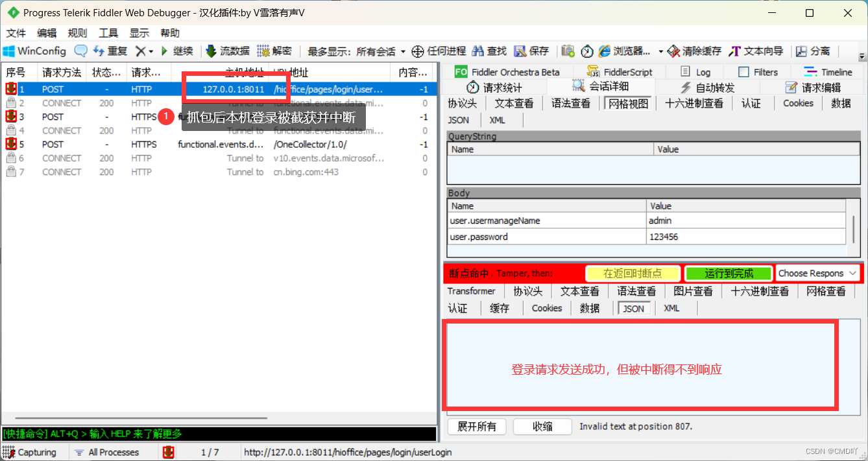The height and width of the screenshot is (461, 868).
Task: Open the 帮助 menu
Action: [x=170, y=33]
